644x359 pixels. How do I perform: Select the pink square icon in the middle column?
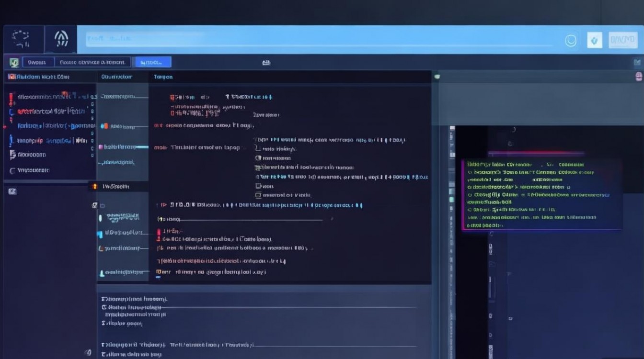(101, 147)
